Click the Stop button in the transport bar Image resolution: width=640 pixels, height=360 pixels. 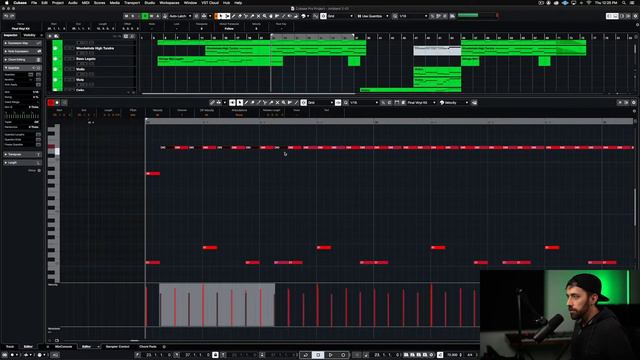318,355
